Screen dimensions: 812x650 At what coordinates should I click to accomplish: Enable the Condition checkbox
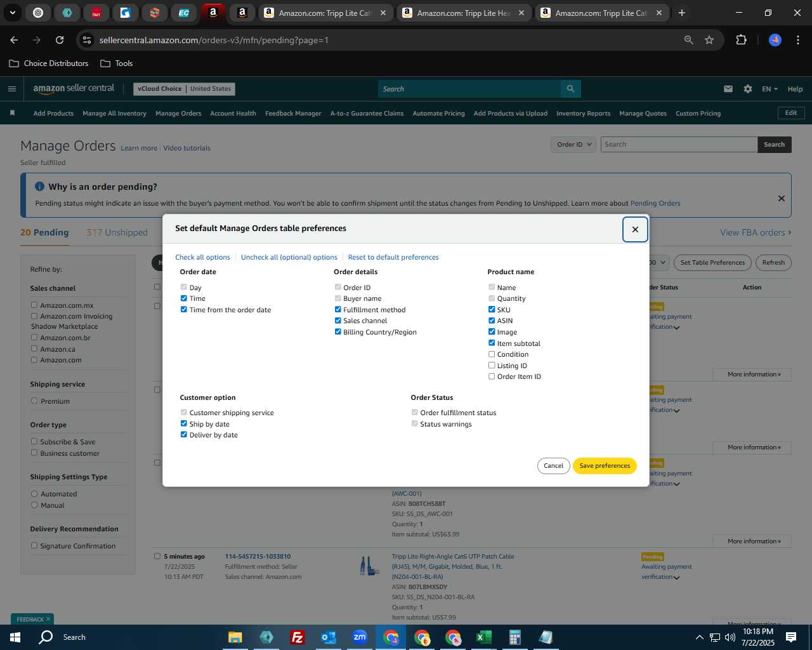click(x=492, y=354)
